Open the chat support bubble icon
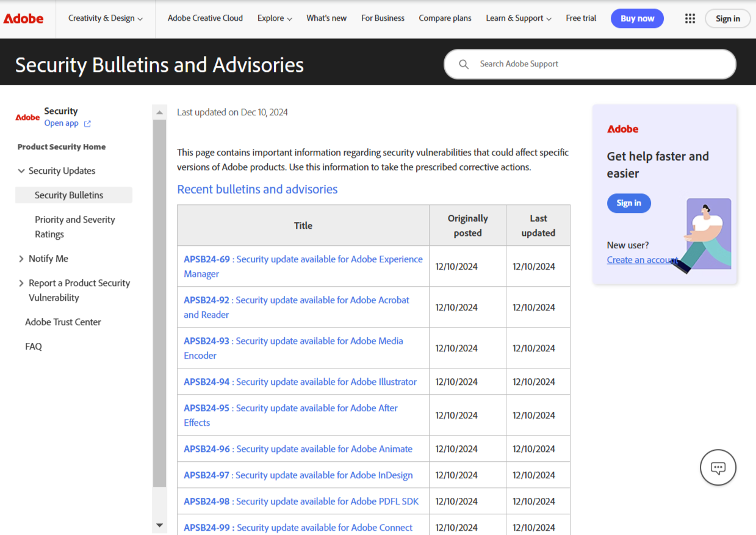Screen dimensions: 756x535 coord(718,468)
